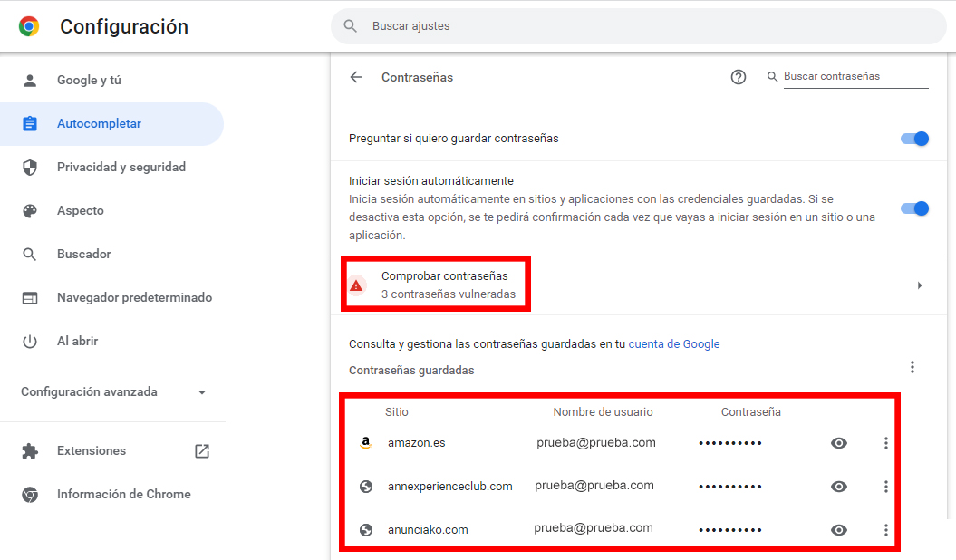Open more actions for amazon.es password
956x560 pixels.
pyautogui.click(x=886, y=443)
